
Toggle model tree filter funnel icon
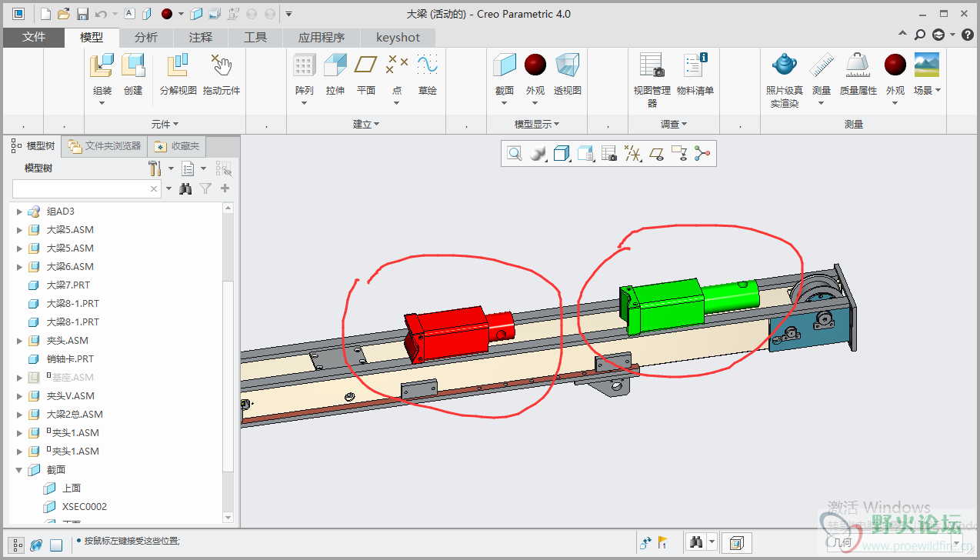[x=205, y=188]
